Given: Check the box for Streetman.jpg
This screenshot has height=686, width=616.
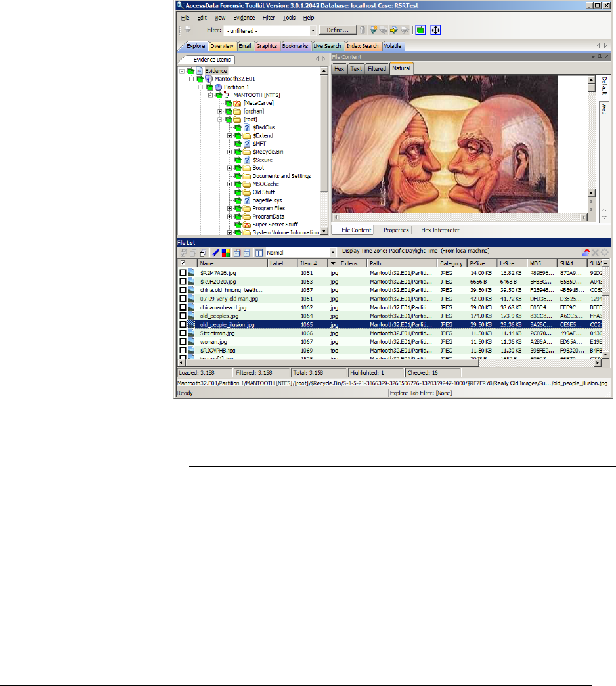Looking at the screenshot, I should tap(183, 333).
